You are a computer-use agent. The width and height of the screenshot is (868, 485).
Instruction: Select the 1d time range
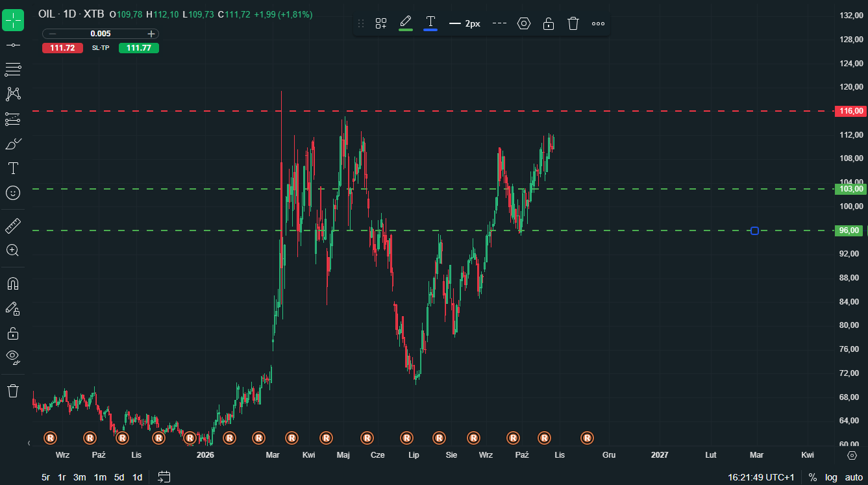click(x=138, y=477)
